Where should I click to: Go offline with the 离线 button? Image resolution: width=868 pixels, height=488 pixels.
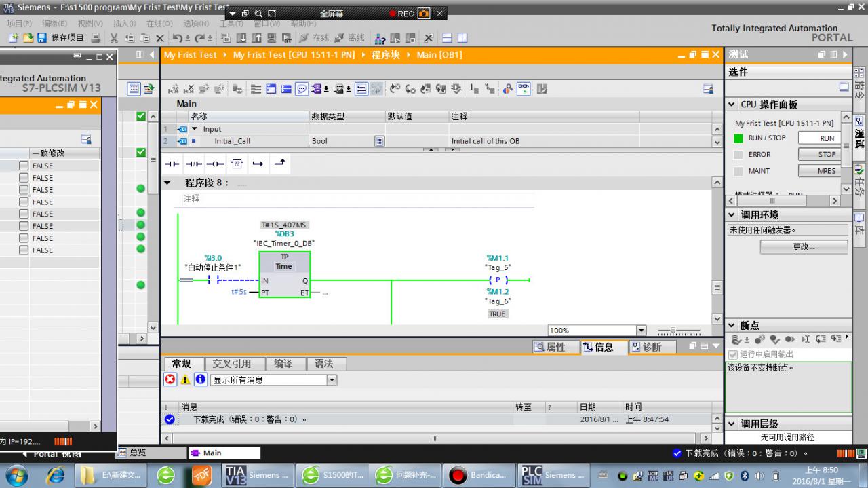click(x=350, y=38)
